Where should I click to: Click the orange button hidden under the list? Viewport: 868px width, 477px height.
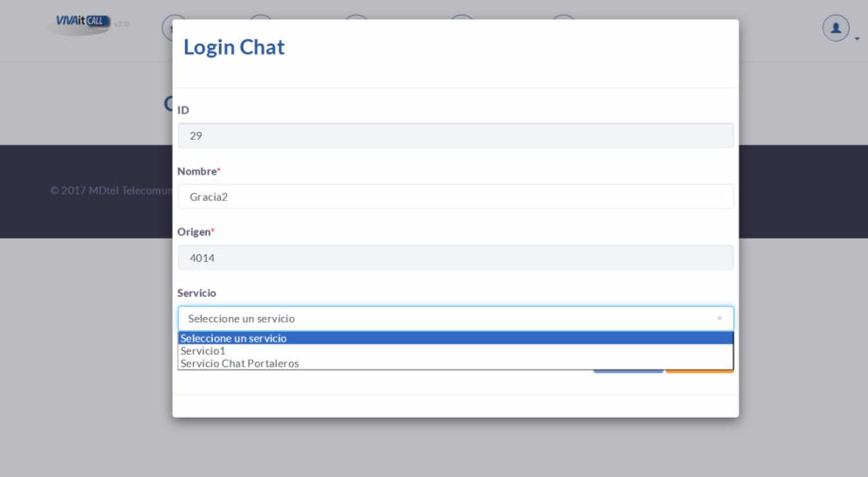click(699, 371)
